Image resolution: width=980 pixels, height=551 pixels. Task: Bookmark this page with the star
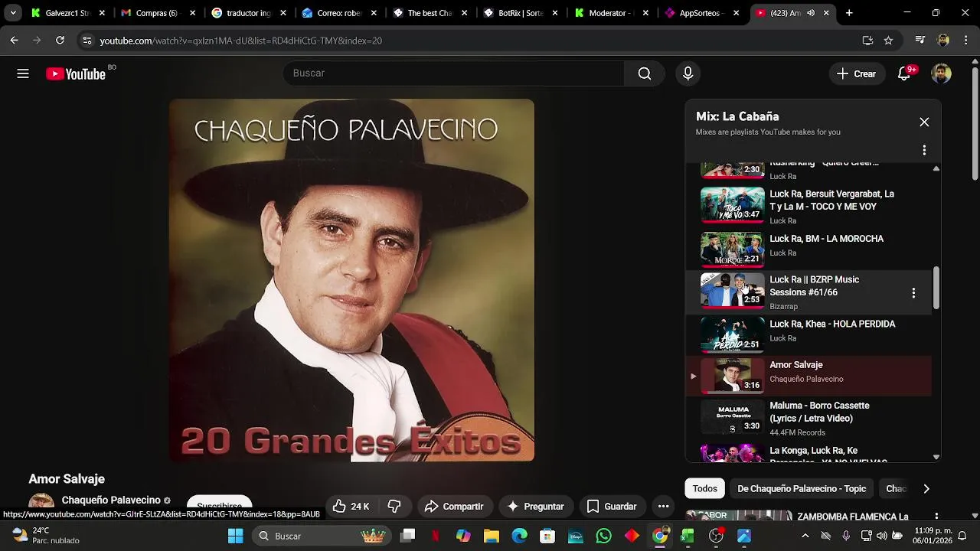pyautogui.click(x=888, y=41)
